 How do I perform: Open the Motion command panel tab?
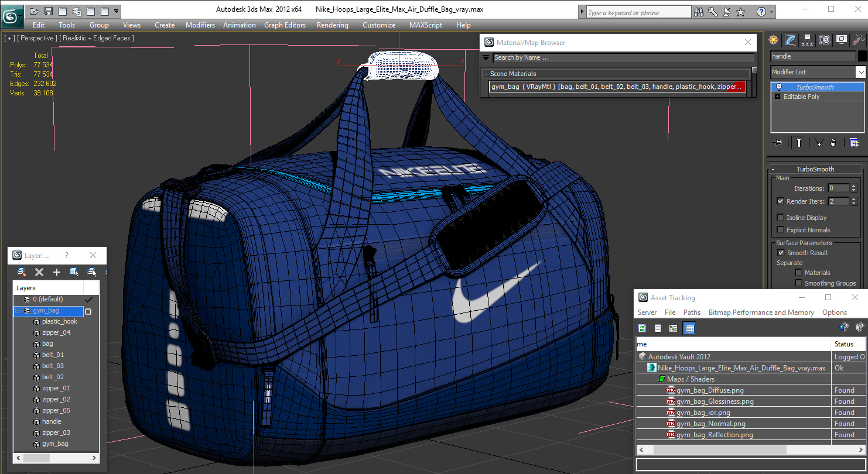pos(825,40)
